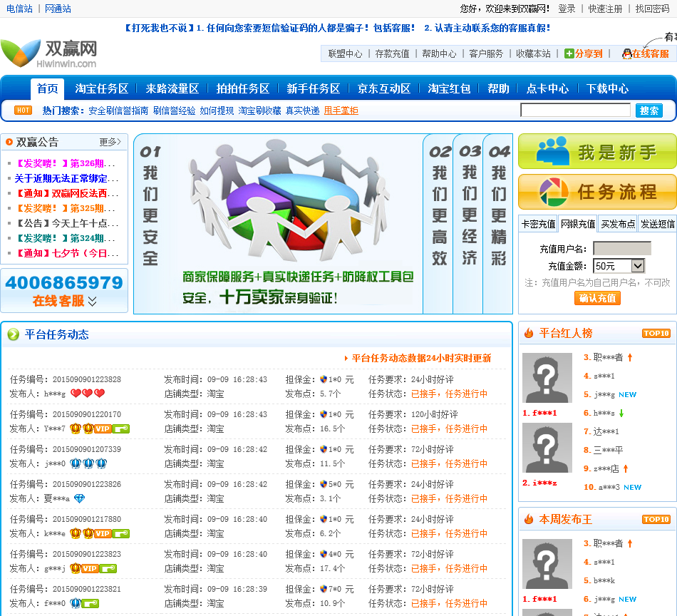The image size is (677, 616).
Task: Click the colorful circle icon on 任务流程
Action: pos(554,192)
